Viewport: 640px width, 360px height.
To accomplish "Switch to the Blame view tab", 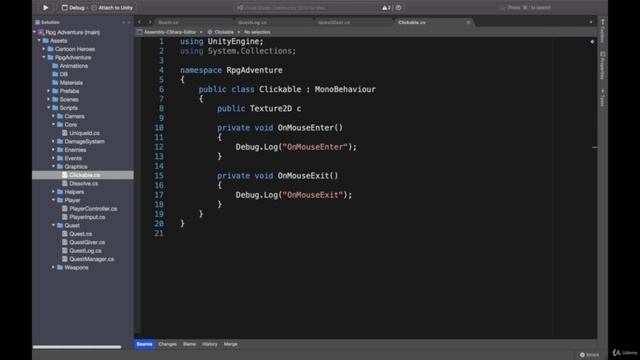I will point(189,344).
